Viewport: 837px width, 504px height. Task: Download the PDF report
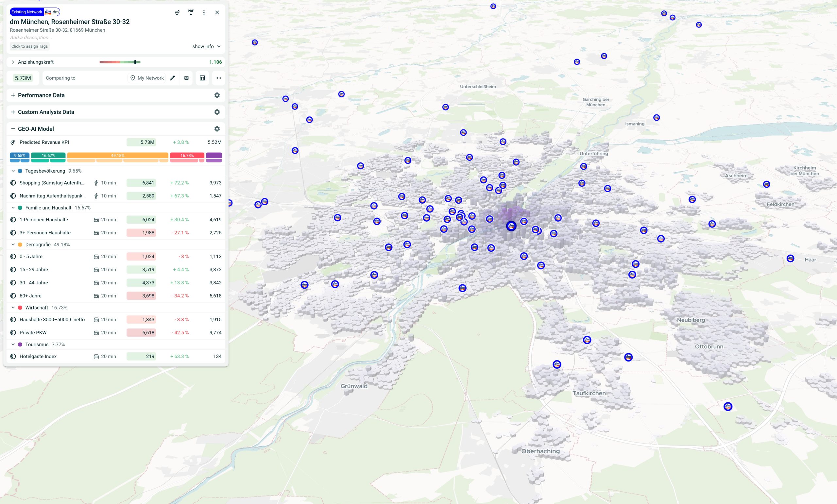191,12
